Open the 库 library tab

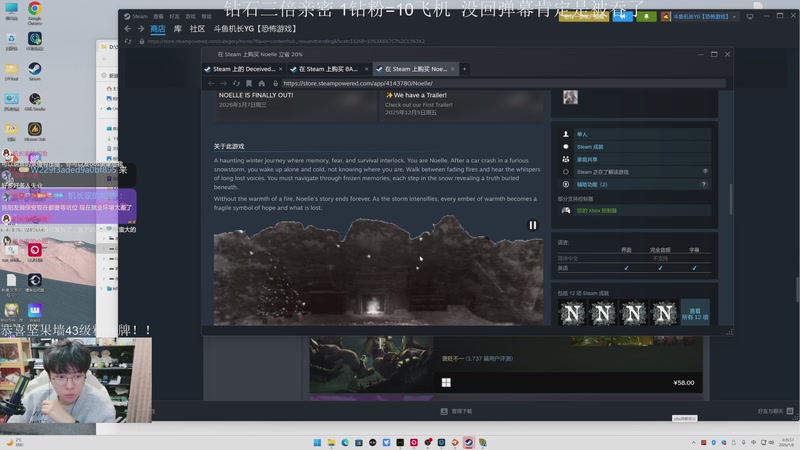click(178, 29)
